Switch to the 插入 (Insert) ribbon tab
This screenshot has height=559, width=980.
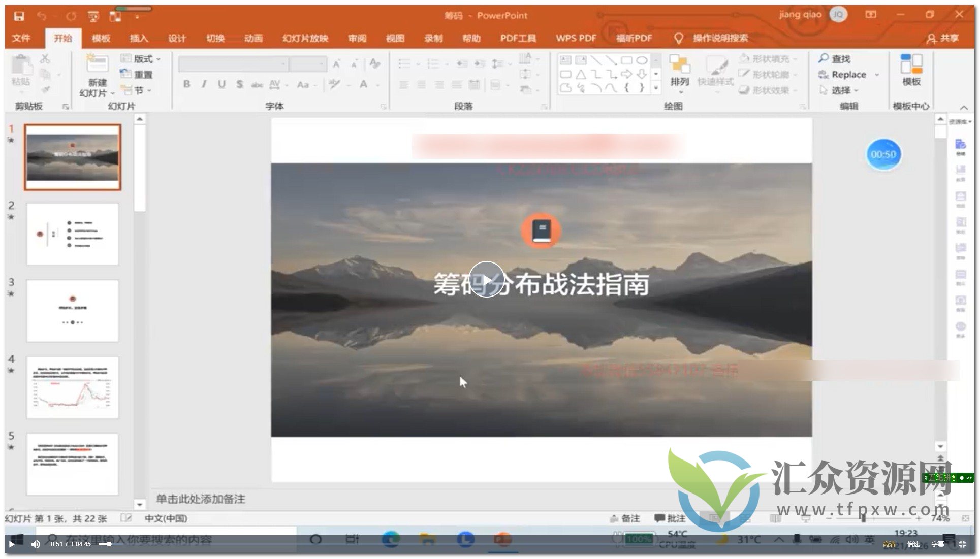tap(138, 38)
